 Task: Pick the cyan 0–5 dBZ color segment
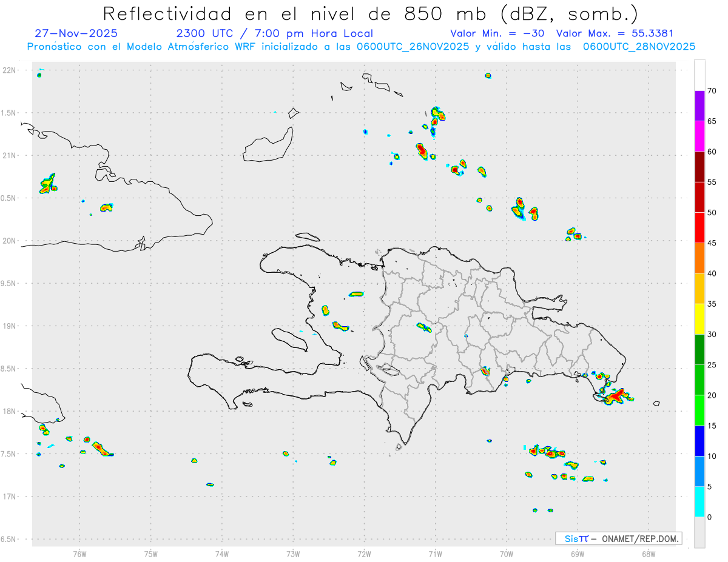(699, 501)
